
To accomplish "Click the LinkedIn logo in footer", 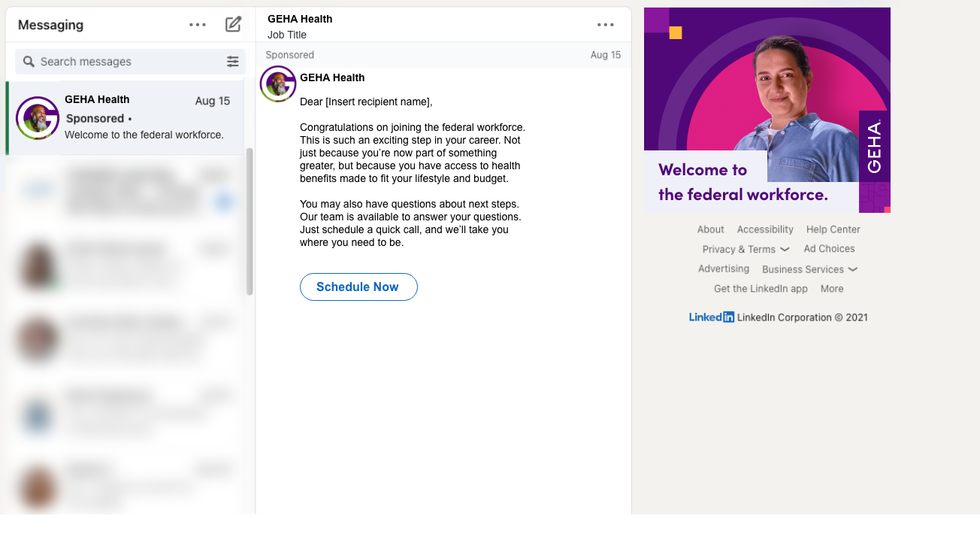I will click(712, 317).
